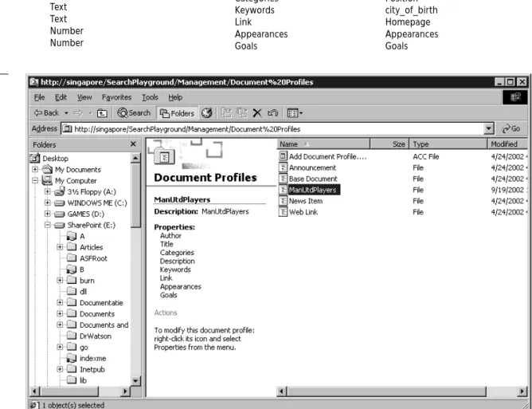The width and height of the screenshot is (532, 409).
Task: Open the Favorites menu
Action: [116, 97]
